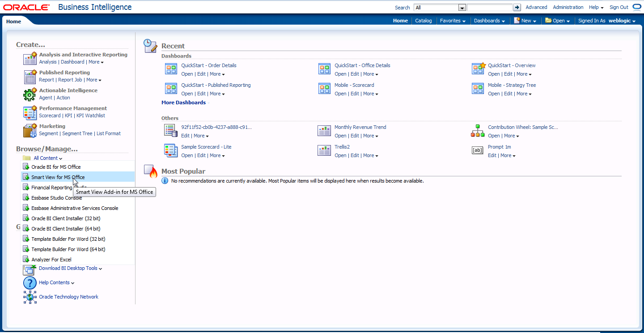The height and width of the screenshot is (333, 644).
Task: Click inside the search input field
Action: tap(491, 7)
